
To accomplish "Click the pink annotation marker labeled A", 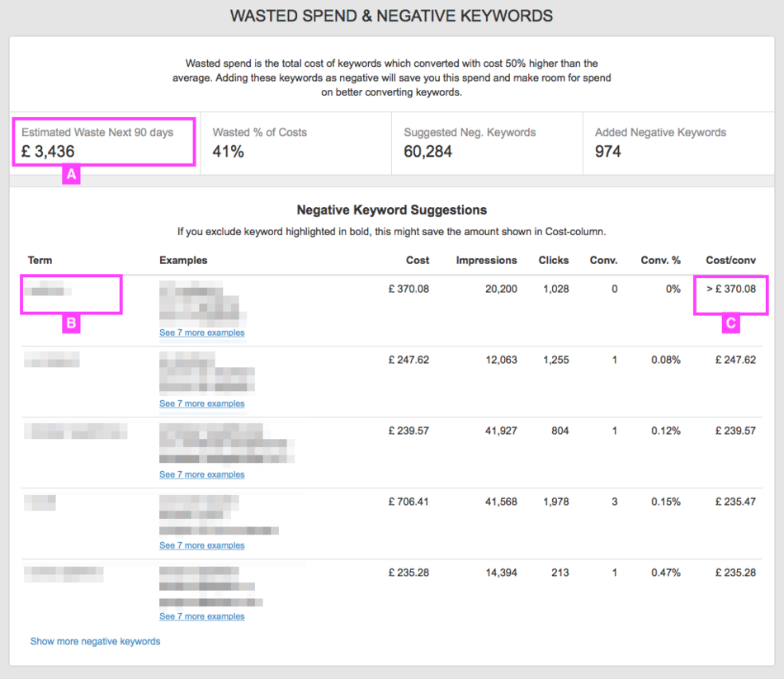I will click(x=71, y=175).
